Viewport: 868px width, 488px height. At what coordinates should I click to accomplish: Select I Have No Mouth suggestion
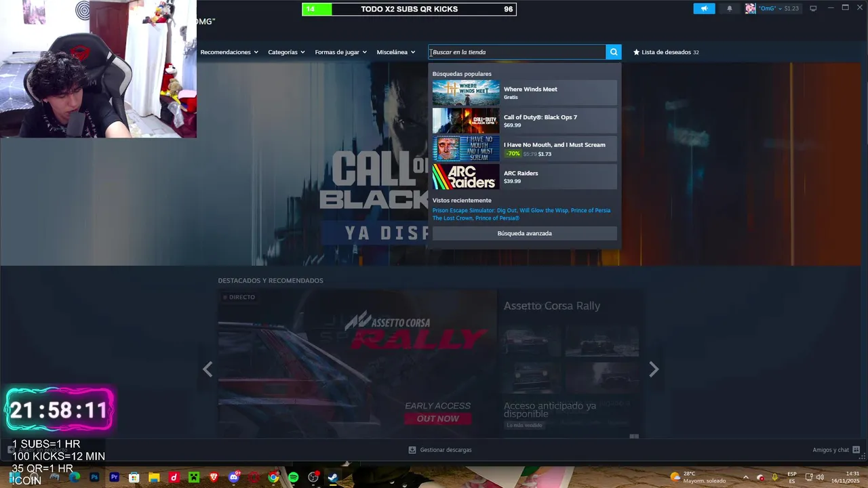(525, 148)
